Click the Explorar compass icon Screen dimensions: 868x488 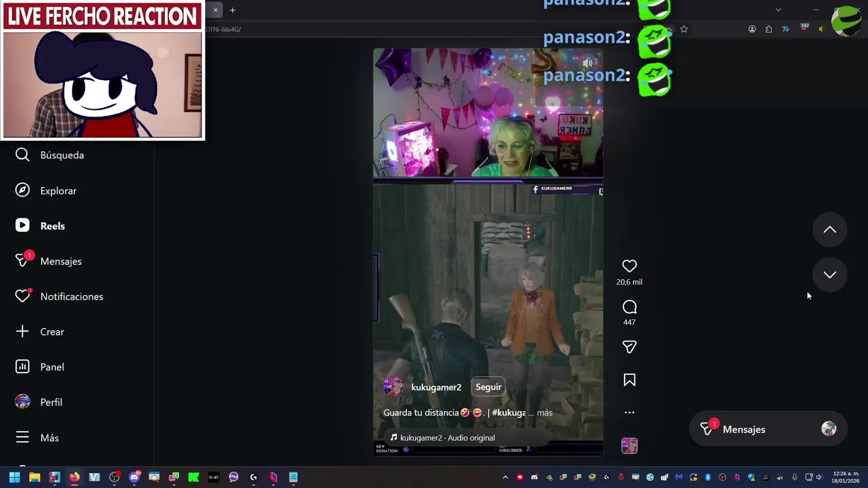coord(22,190)
